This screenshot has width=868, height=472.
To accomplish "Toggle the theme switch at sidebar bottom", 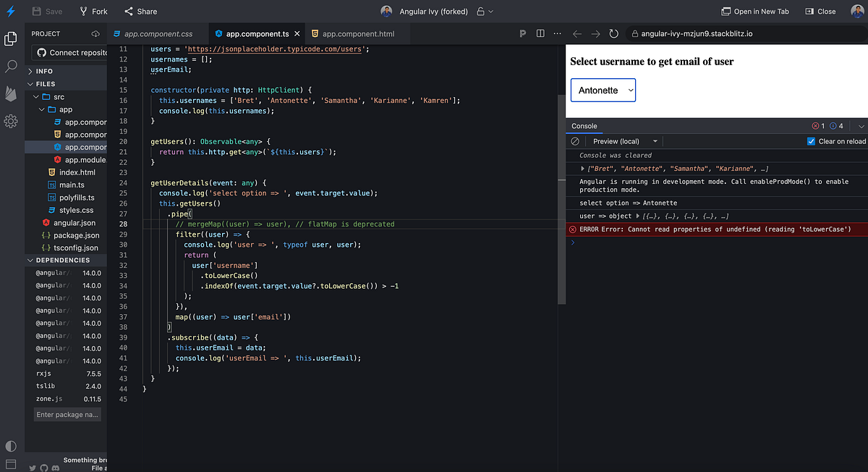I will pos(11,446).
